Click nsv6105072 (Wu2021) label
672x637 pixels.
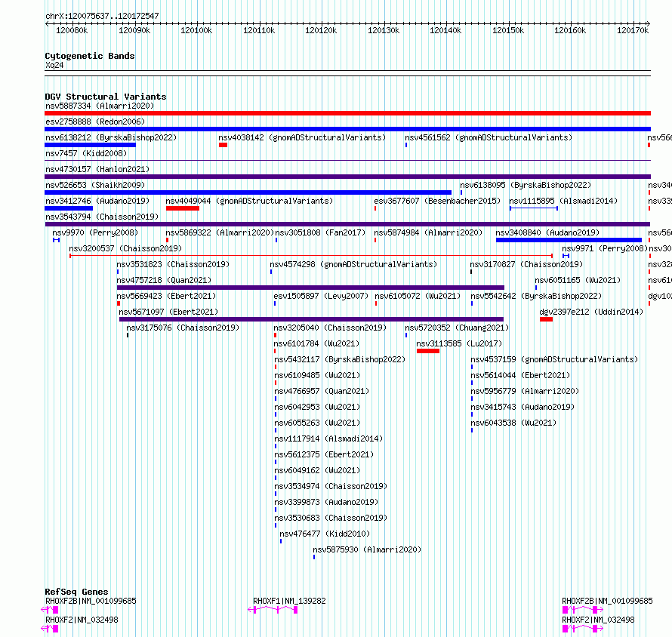tap(418, 296)
